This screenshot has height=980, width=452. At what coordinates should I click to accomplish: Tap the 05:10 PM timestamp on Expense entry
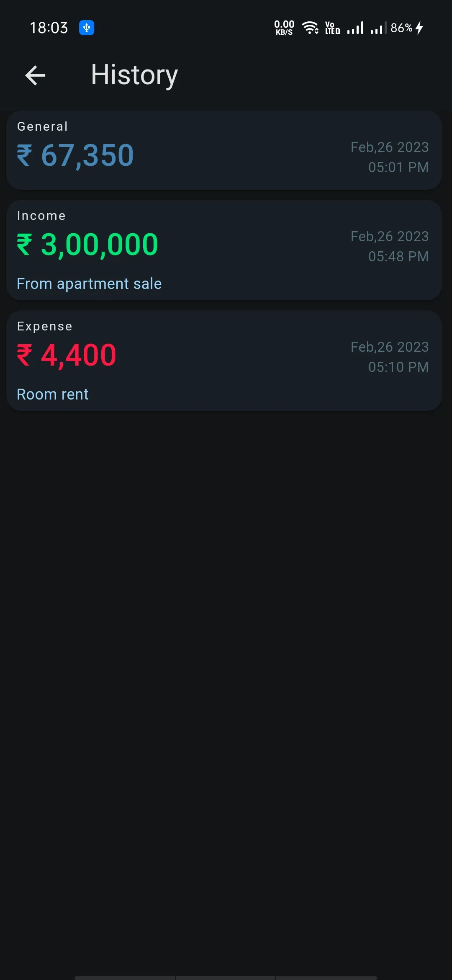tap(398, 367)
